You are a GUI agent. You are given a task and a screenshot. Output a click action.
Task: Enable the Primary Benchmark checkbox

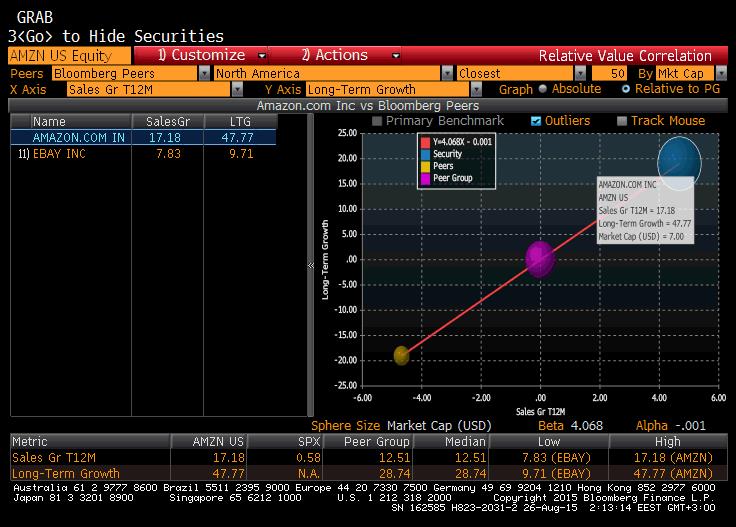(378, 121)
